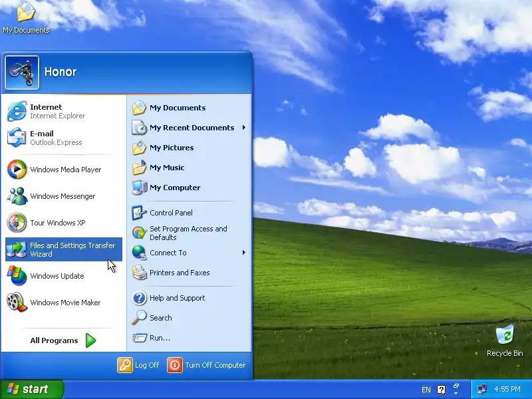Click the network computers tray icon

pos(481,389)
